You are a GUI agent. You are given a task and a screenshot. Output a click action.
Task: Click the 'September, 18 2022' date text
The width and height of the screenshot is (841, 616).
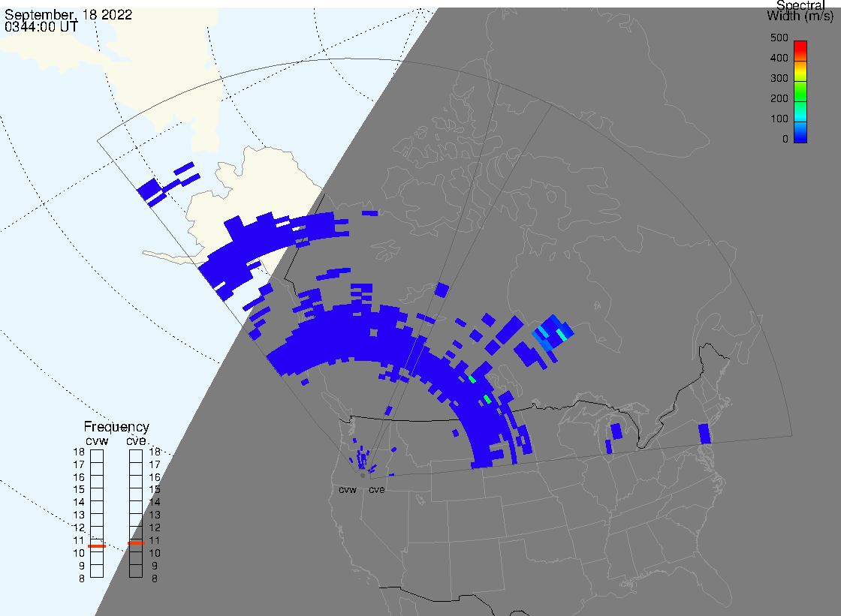click(68, 14)
